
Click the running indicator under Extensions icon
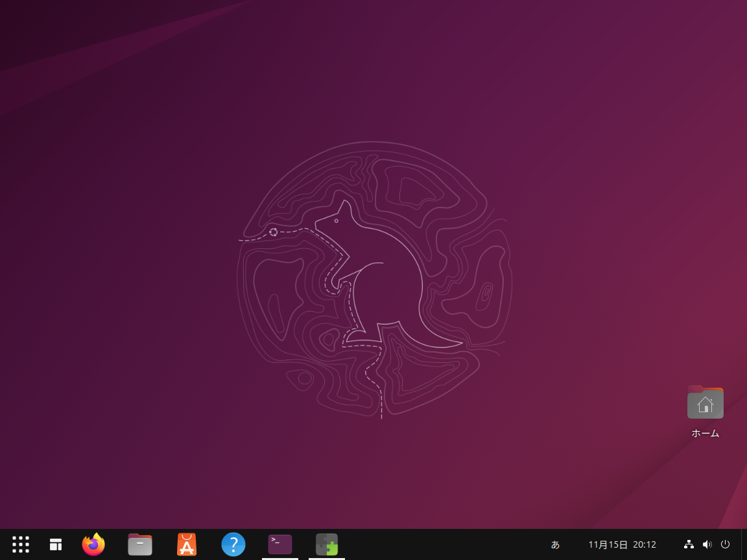click(327, 558)
